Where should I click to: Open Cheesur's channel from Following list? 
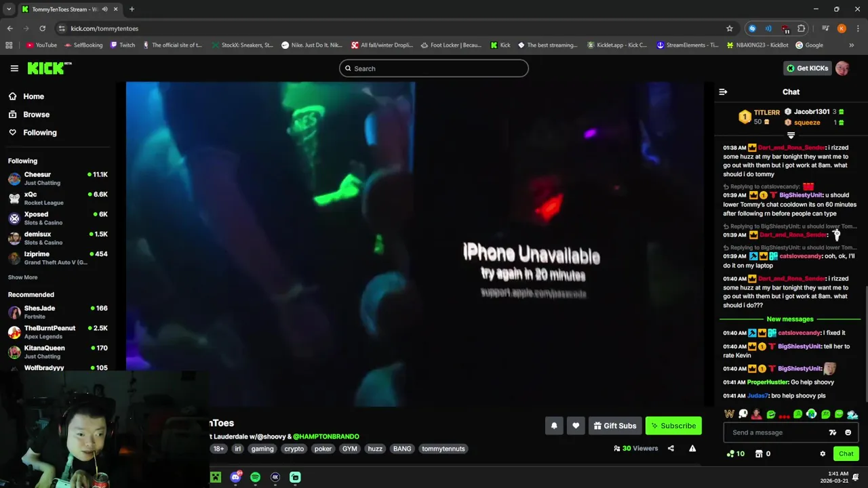pyautogui.click(x=58, y=179)
